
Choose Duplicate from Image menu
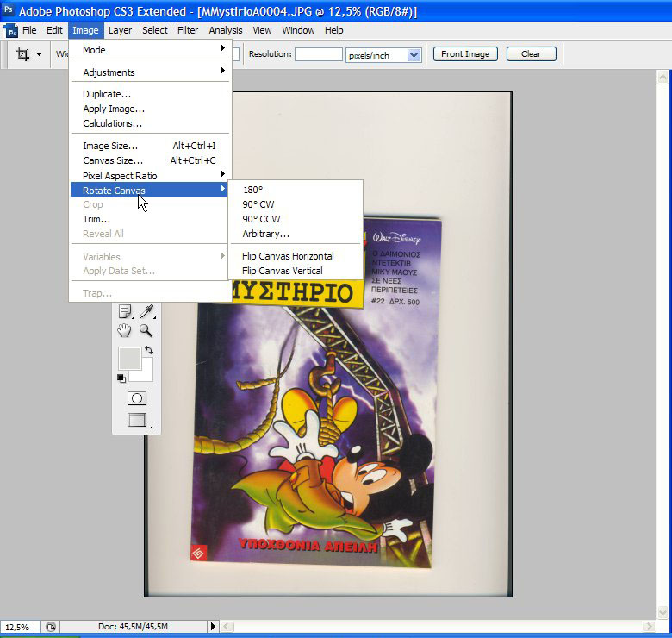[x=150, y=94]
